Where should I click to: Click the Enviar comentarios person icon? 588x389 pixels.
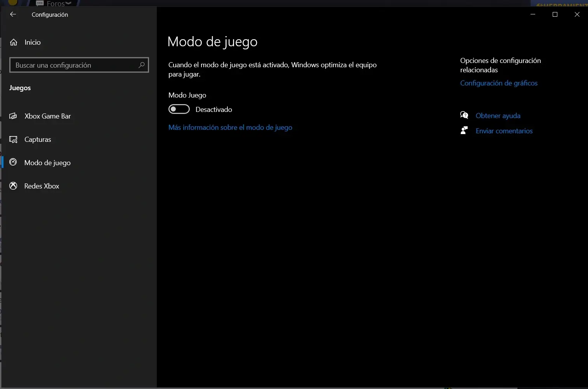coord(464,131)
